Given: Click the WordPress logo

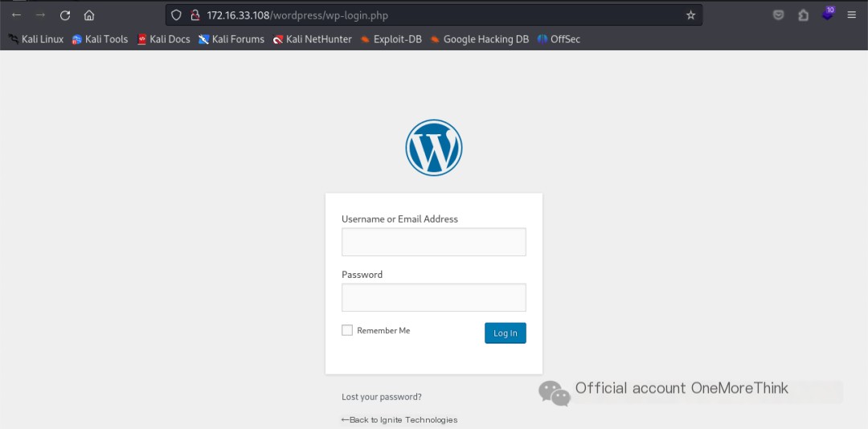Looking at the screenshot, I should pyautogui.click(x=433, y=148).
